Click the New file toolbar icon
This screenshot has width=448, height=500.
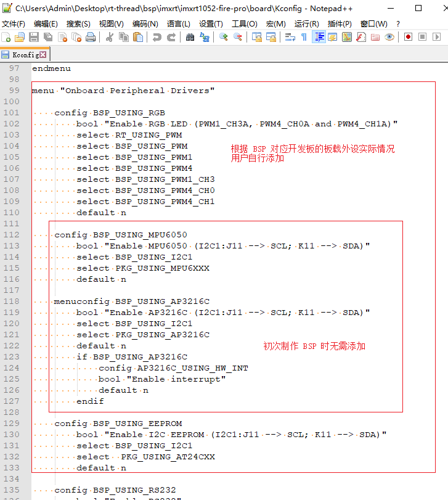(6, 37)
